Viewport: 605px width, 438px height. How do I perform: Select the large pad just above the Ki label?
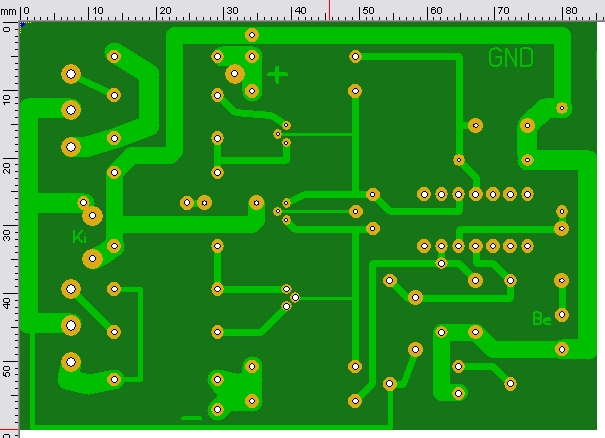[x=92, y=216]
